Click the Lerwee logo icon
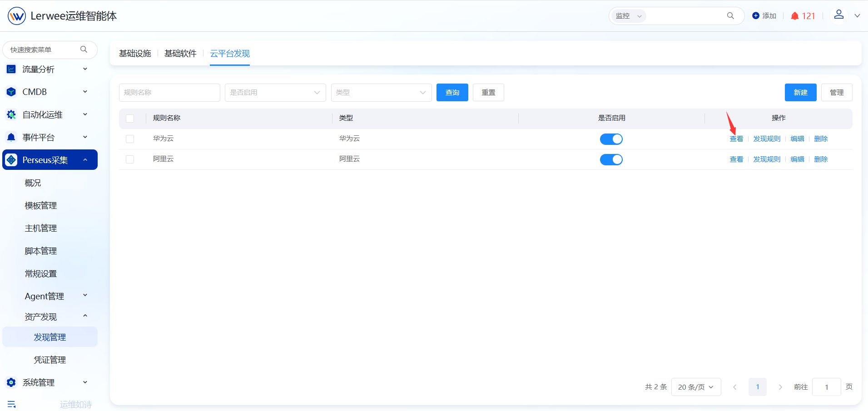Image resolution: width=868 pixels, height=411 pixels. click(x=17, y=16)
